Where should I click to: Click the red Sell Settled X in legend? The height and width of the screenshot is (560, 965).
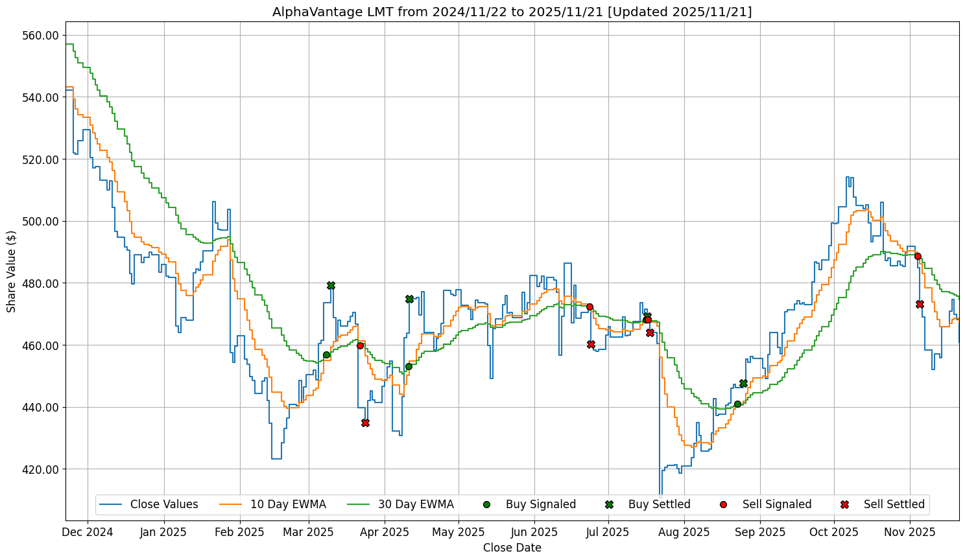tap(844, 504)
